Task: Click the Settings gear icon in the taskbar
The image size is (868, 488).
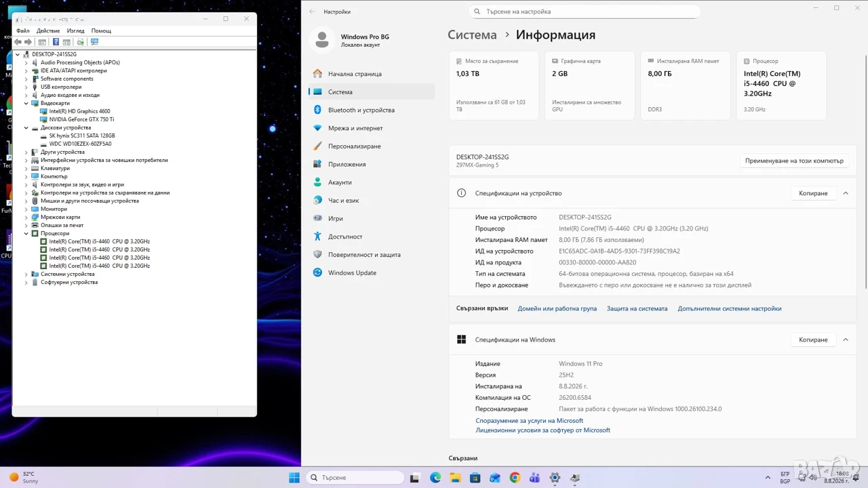Action: (x=555, y=478)
